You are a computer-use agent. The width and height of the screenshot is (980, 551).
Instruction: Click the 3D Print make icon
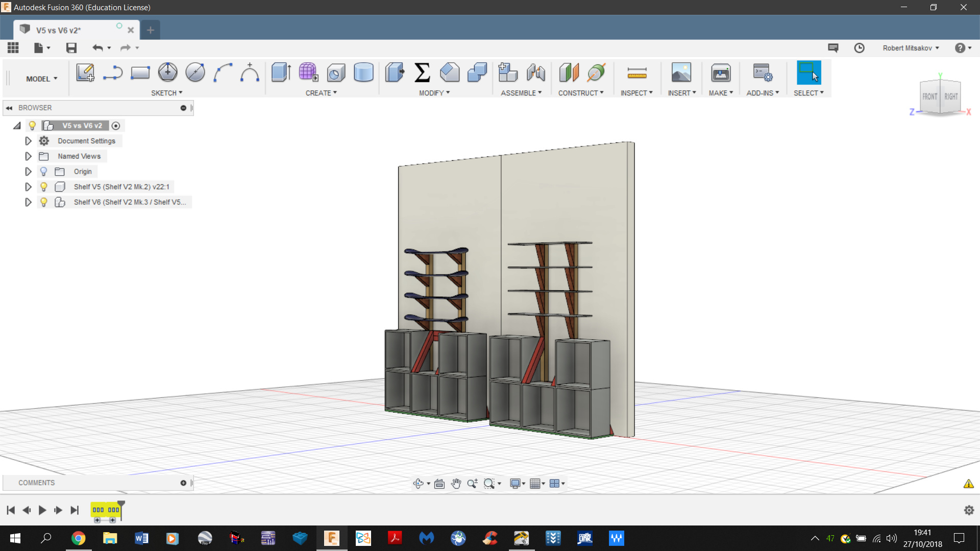tap(721, 72)
